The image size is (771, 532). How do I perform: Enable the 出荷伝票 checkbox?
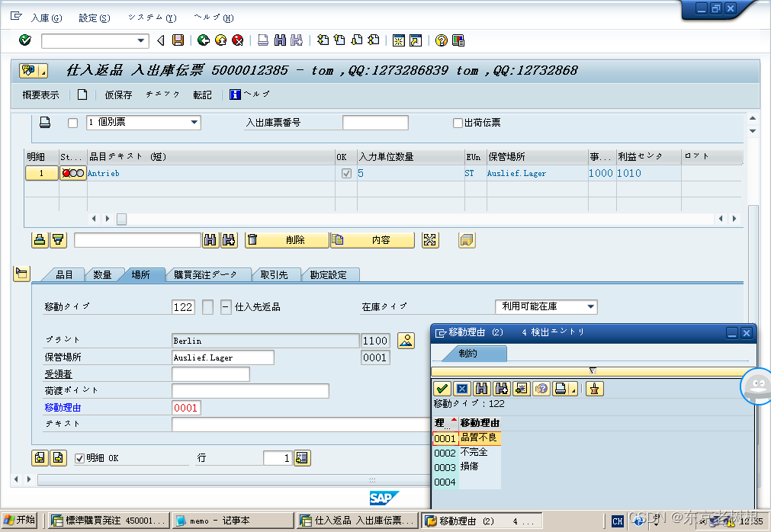(458, 123)
